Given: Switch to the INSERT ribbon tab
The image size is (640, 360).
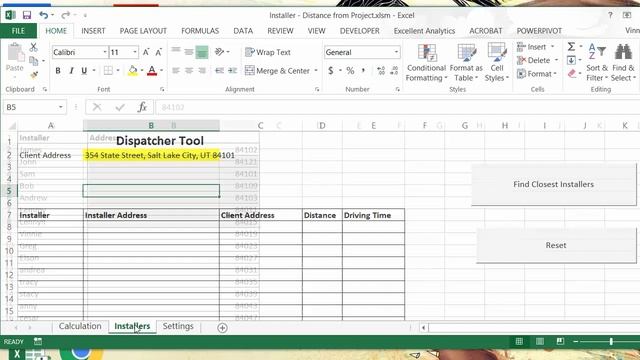Looking at the screenshot, I should click(x=93, y=31).
